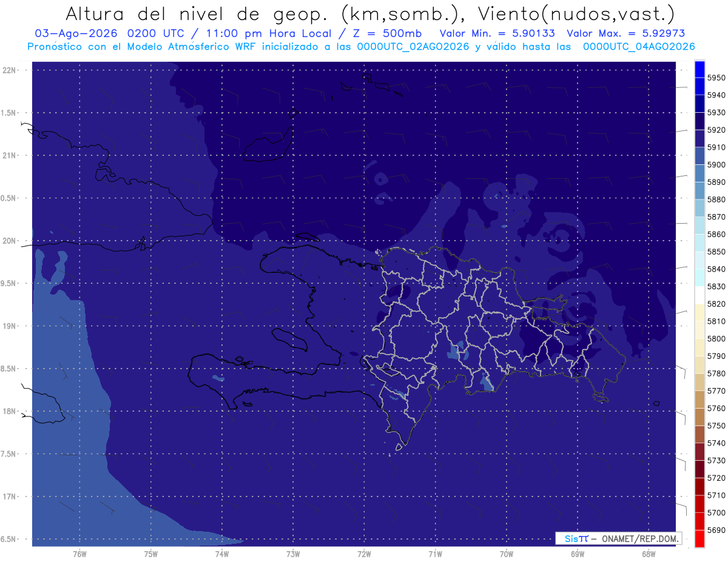Viewport: 728px width, 562px height.
Task: Select the '5890' colorbar label
Action: point(716,182)
